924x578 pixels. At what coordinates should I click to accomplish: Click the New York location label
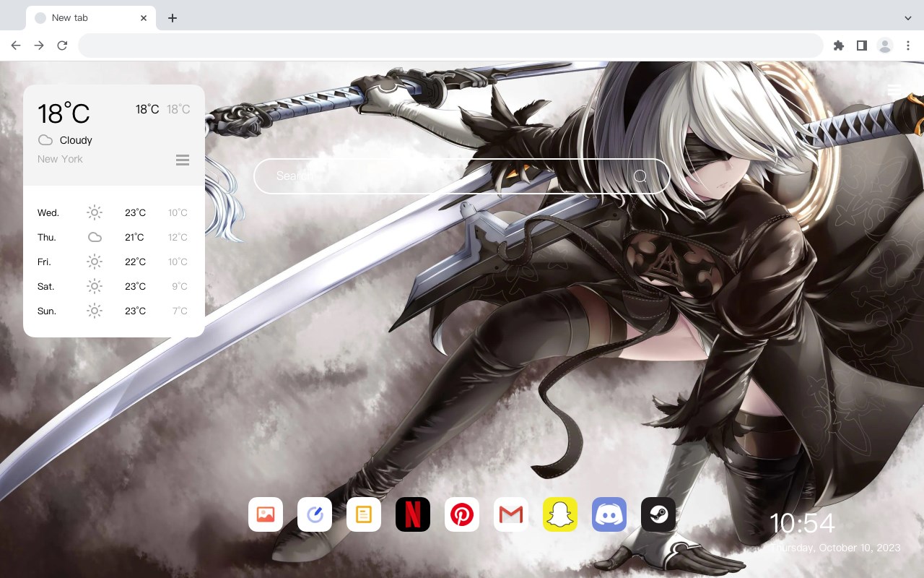(x=60, y=159)
